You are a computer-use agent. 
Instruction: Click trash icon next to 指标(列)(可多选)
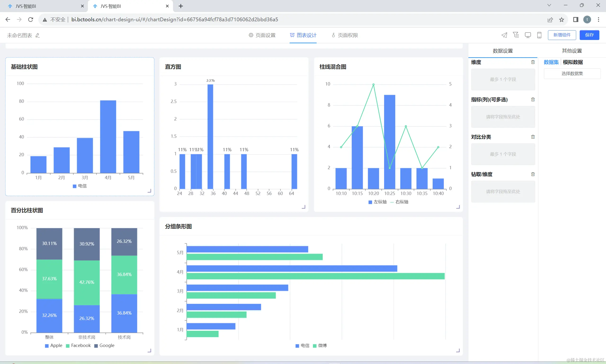(x=533, y=99)
